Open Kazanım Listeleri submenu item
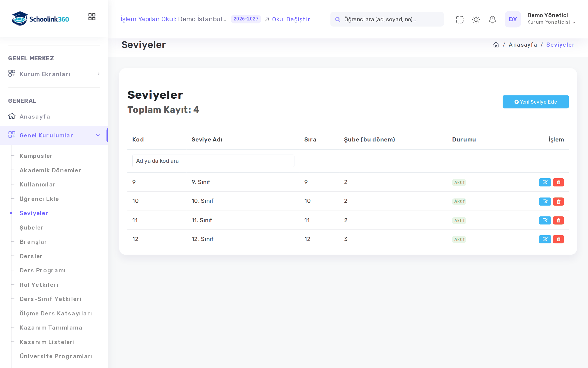 [x=47, y=342]
